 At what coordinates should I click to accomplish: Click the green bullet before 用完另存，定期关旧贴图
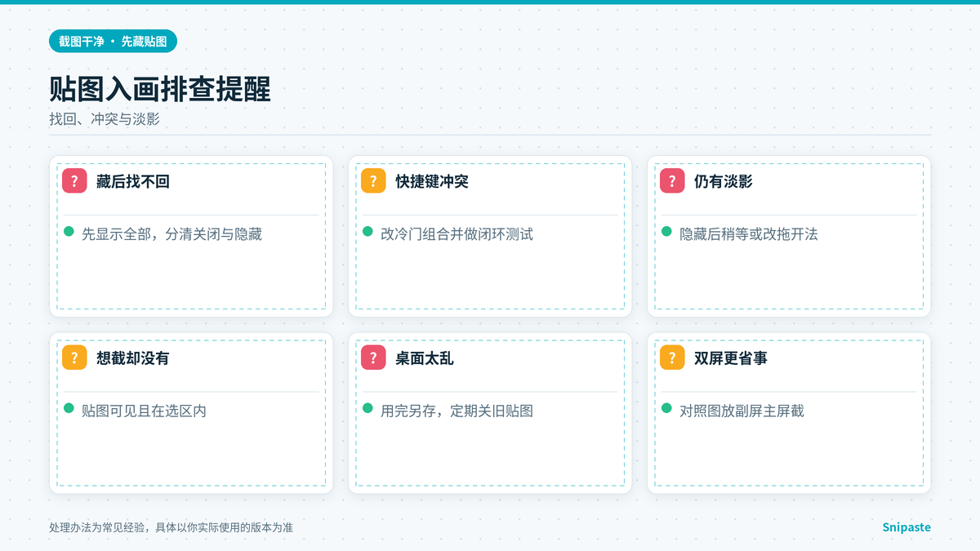(367, 408)
